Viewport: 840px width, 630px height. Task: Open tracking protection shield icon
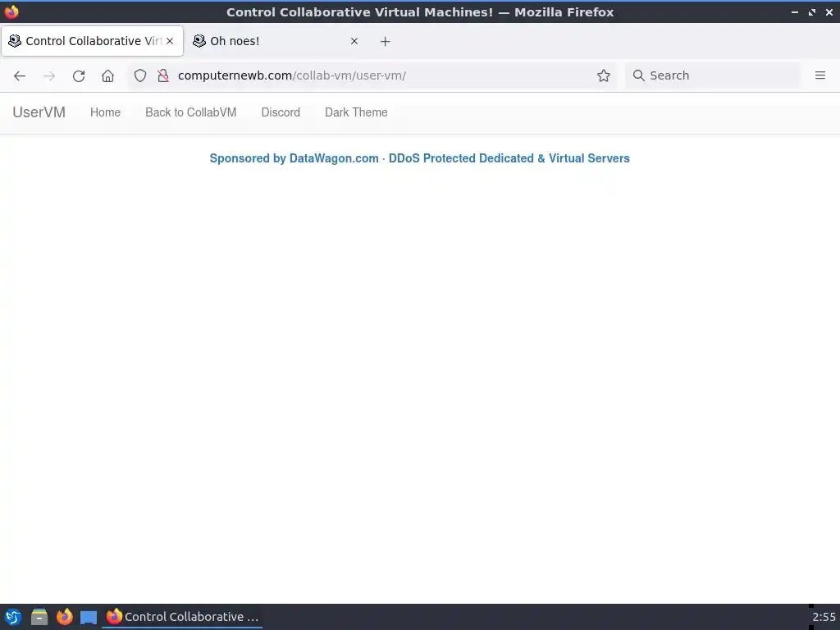point(139,75)
